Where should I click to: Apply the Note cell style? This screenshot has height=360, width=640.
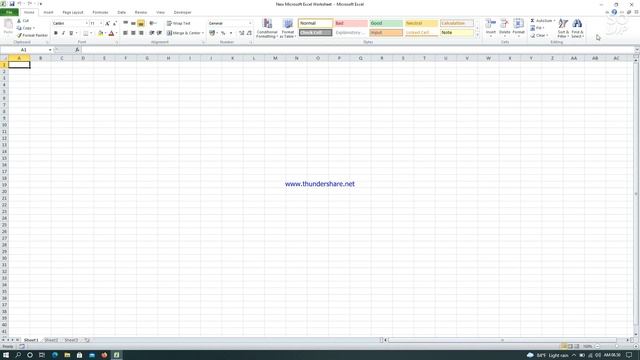pyautogui.click(x=457, y=32)
